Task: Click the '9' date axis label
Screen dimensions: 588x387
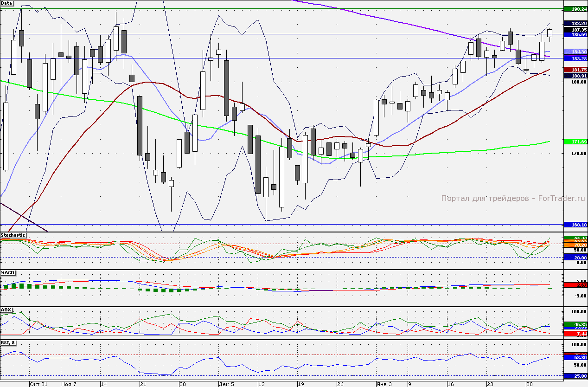Action: pos(409,384)
